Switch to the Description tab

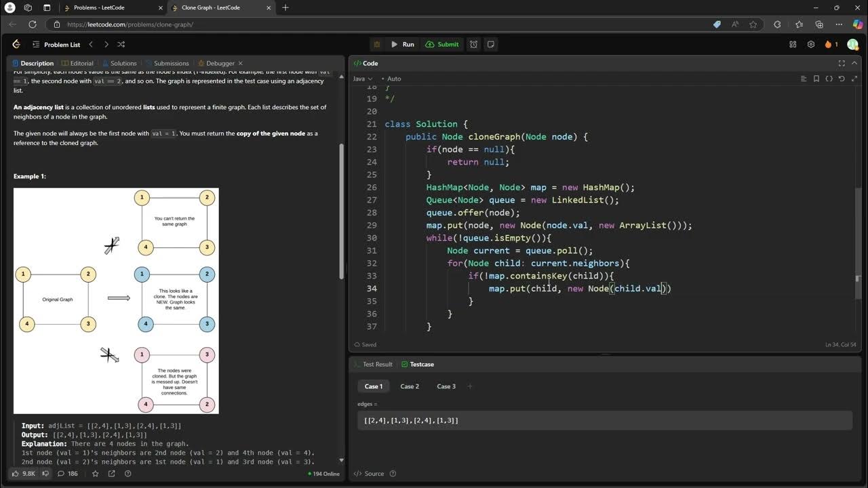pyautogui.click(x=33, y=63)
